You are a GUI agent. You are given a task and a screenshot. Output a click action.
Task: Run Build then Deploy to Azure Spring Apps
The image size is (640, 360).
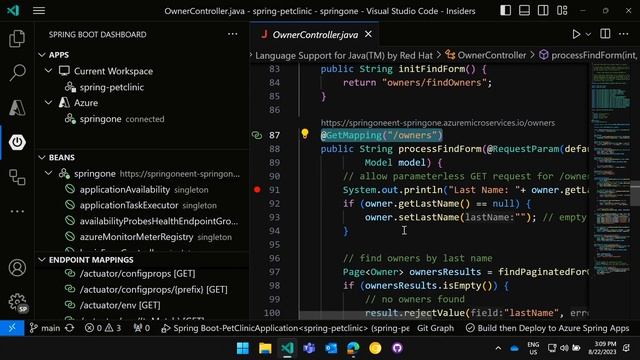547,328
